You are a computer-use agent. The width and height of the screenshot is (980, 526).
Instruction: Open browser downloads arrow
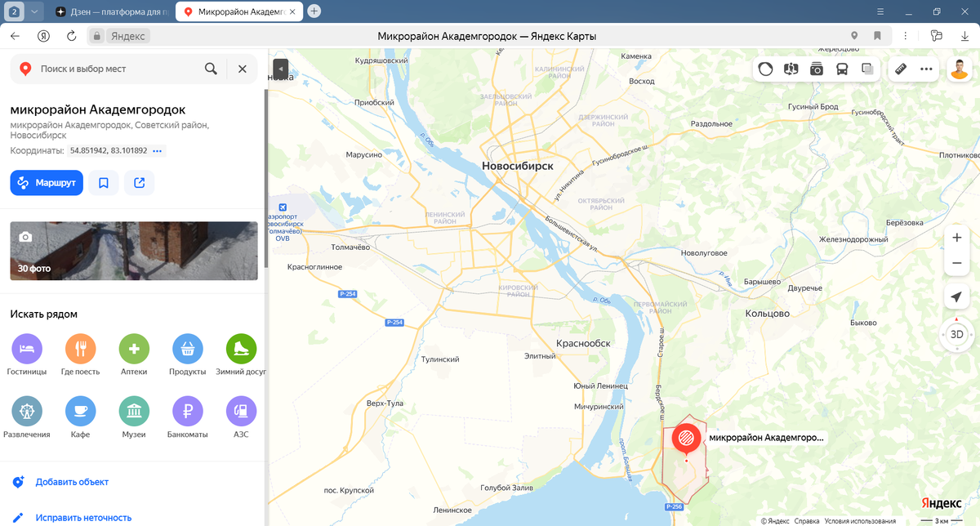[964, 36]
